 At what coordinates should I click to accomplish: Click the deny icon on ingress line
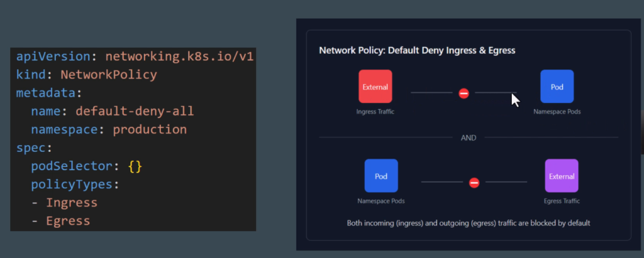click(x=464, y=94)
